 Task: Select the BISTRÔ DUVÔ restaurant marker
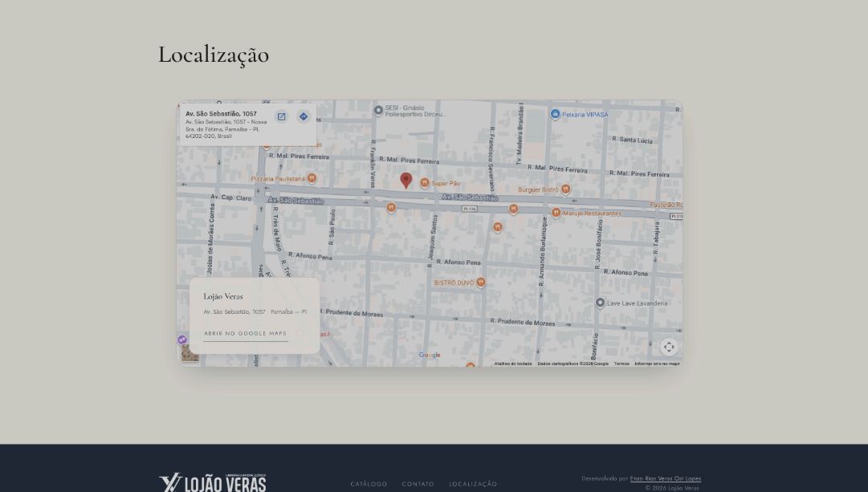tap(481, 283)
